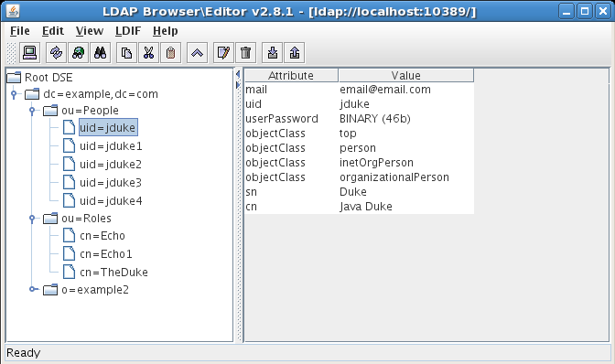Click the Connect computer icon in toolbar
615x364 pixels.
tap(30, 52)
